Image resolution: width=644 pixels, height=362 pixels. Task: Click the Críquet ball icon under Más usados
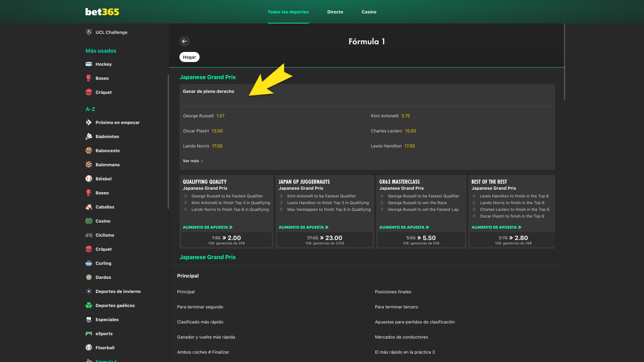(x=89, y=92)
